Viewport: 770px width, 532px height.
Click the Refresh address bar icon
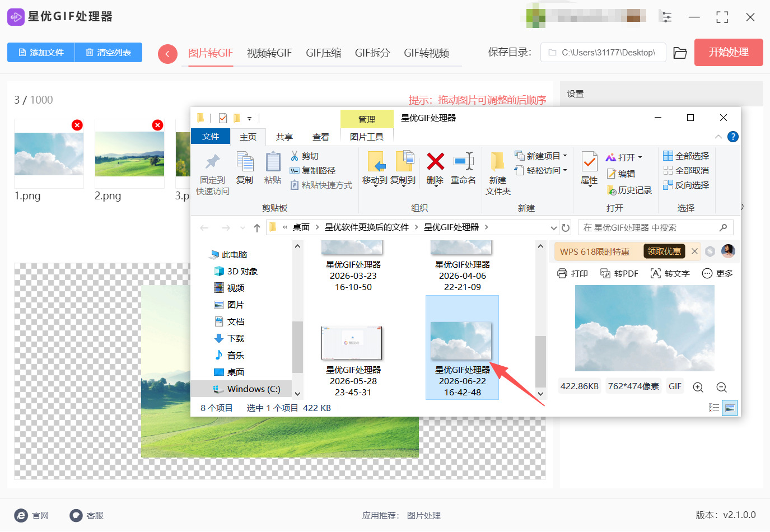tap(566, 227)
